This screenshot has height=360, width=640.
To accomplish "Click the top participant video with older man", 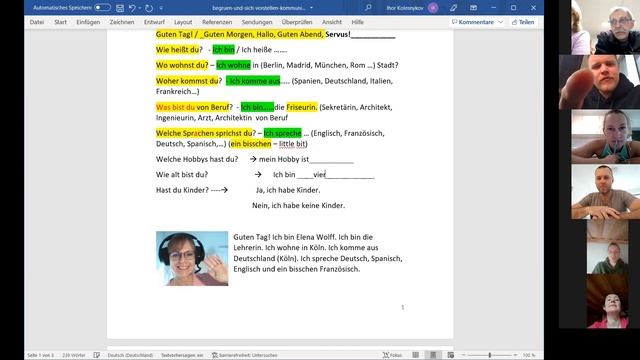I will [606, 27].
